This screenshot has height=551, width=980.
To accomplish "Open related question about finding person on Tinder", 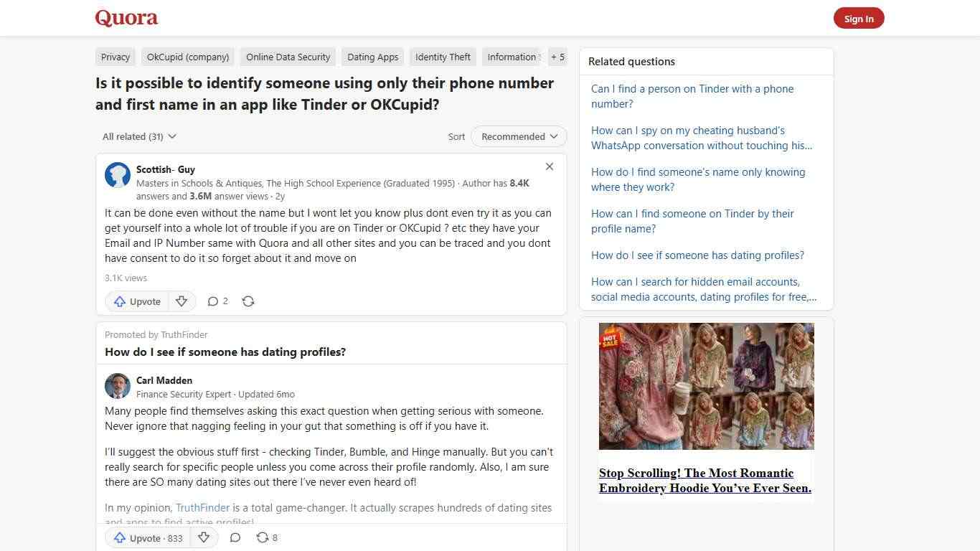I will [x=692, y=96].
